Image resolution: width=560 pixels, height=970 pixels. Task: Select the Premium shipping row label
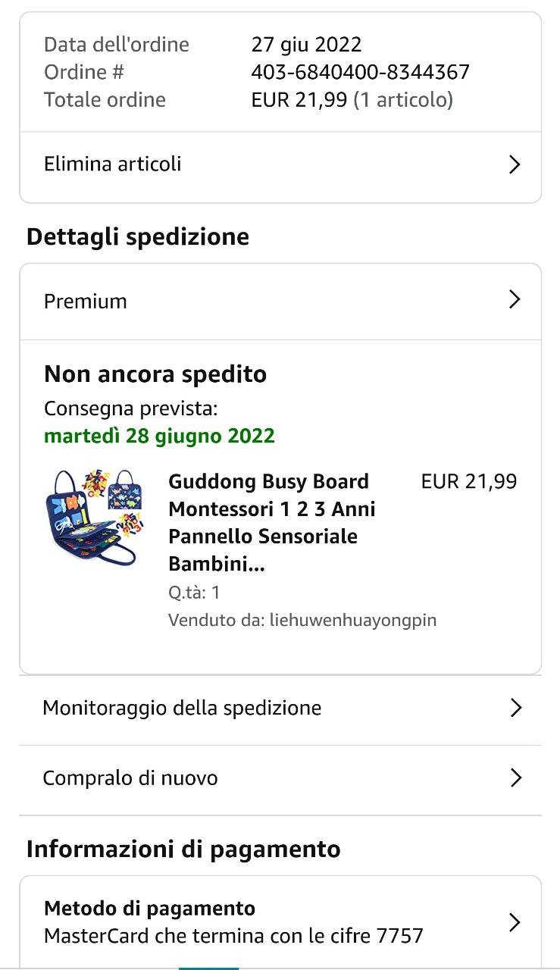point(86,301)
